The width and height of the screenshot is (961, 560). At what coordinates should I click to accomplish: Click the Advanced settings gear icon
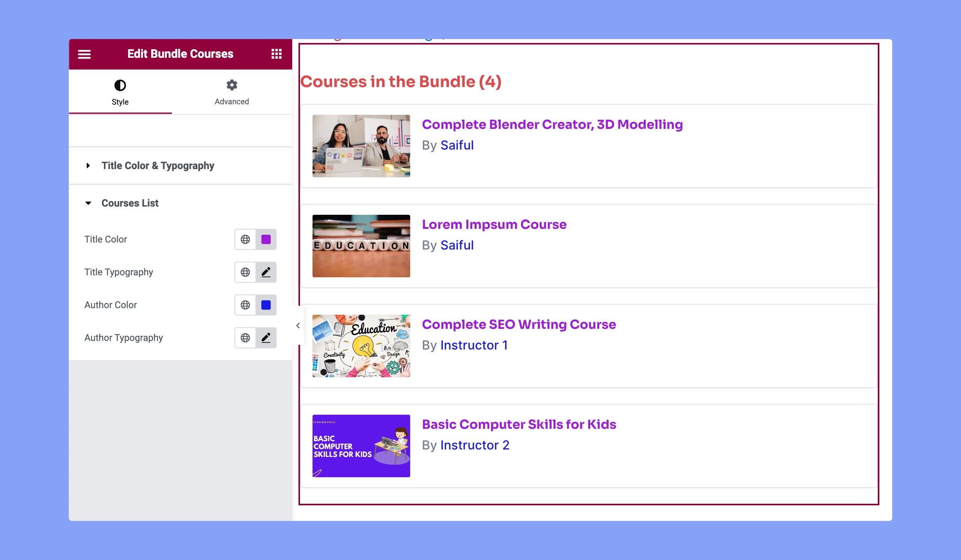232,85
